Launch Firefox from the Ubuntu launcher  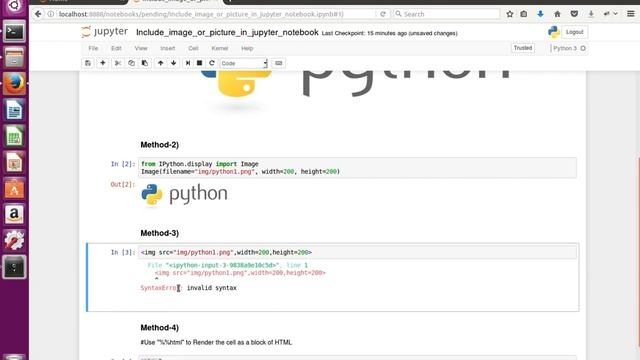click(x=14, y=83)
